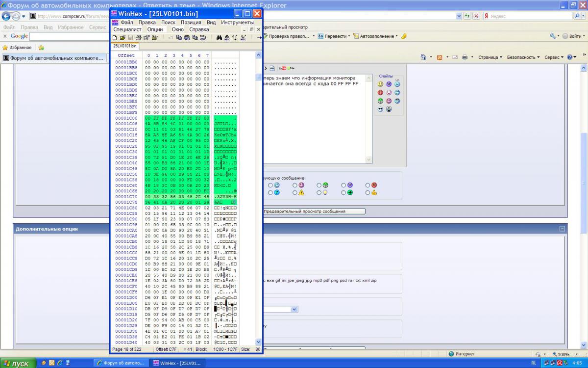This screenshot has width=588, height=368.
Task: Click the New file icon in WinHex toolbar
Action: pyautogui.click(x=115, y=37)
